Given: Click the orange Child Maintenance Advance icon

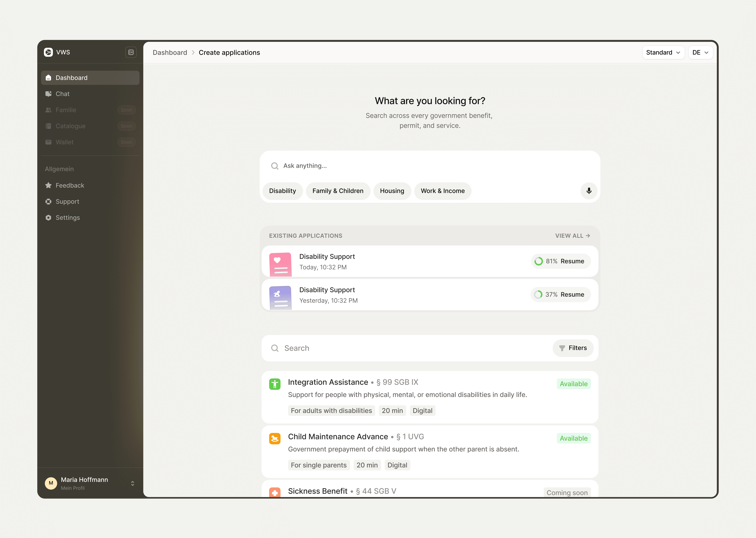Looking at the screenshot, I should click(x=274, y=439).
